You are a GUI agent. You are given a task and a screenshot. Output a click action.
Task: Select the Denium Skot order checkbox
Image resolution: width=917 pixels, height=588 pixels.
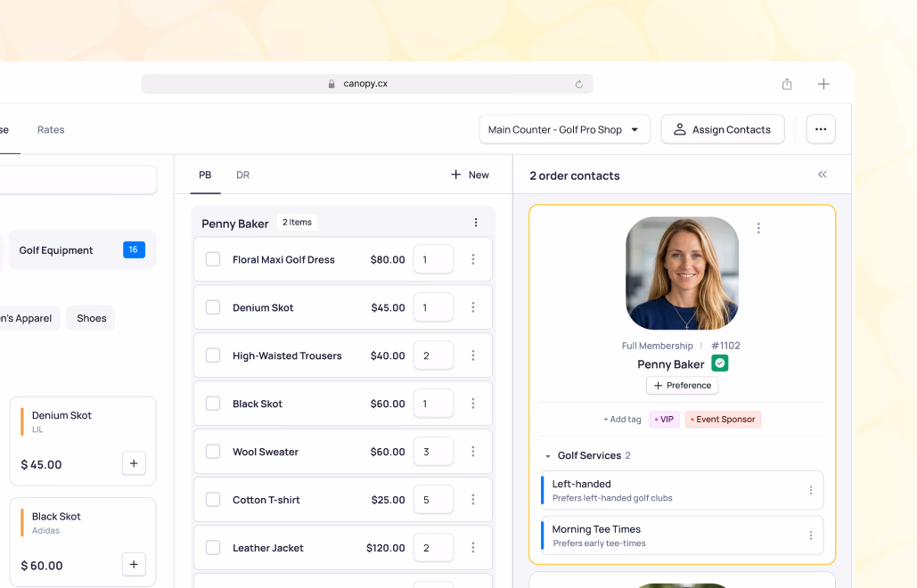pyautogui.click(x=213, y=307)
